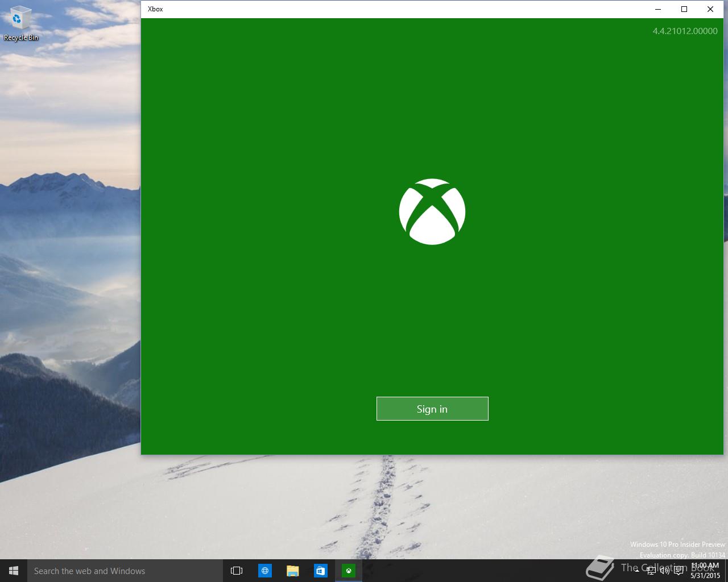Open the volume control tray icon

point(664,571)
